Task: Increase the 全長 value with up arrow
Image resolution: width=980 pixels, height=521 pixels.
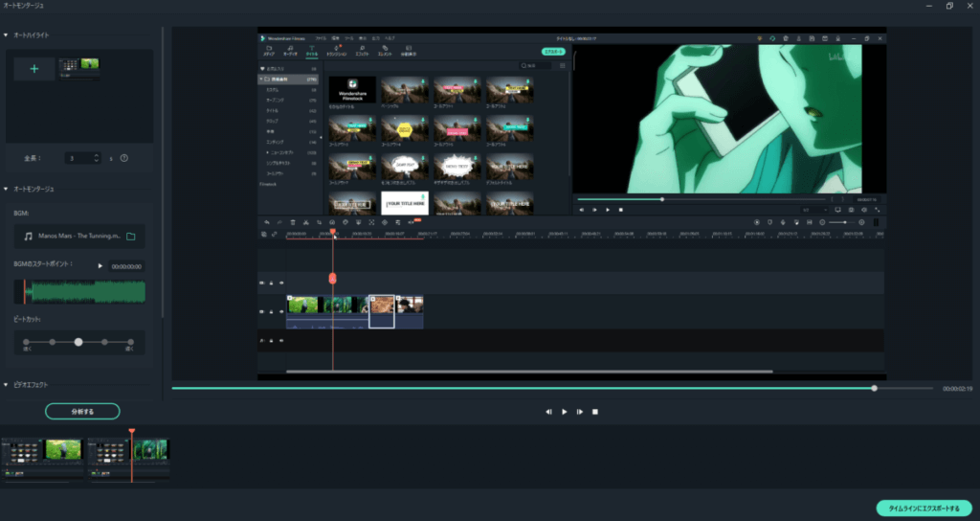Action: tap(97, 155)
